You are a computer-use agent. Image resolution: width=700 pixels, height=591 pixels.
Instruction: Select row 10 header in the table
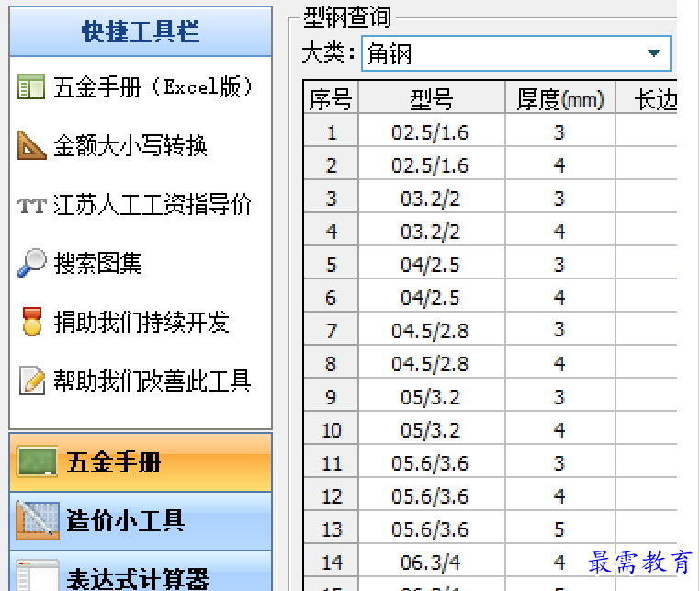point(331,427)
